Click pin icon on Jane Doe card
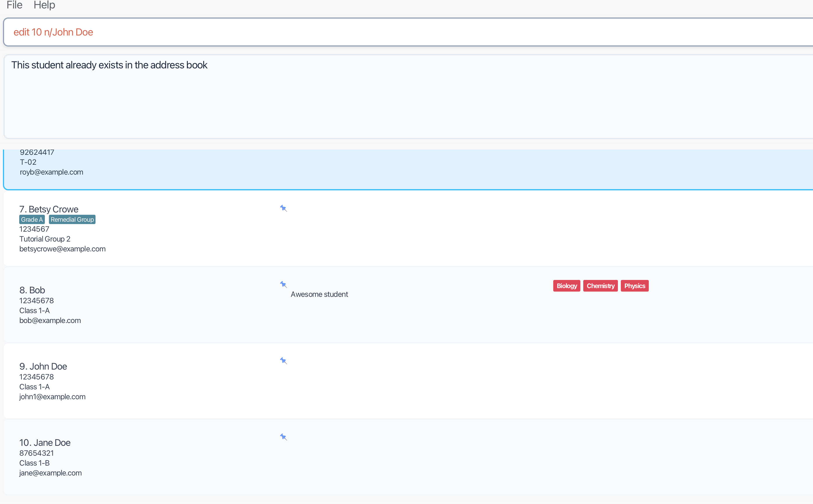This screenshot has width=813, height=504. tap(283, 437)
